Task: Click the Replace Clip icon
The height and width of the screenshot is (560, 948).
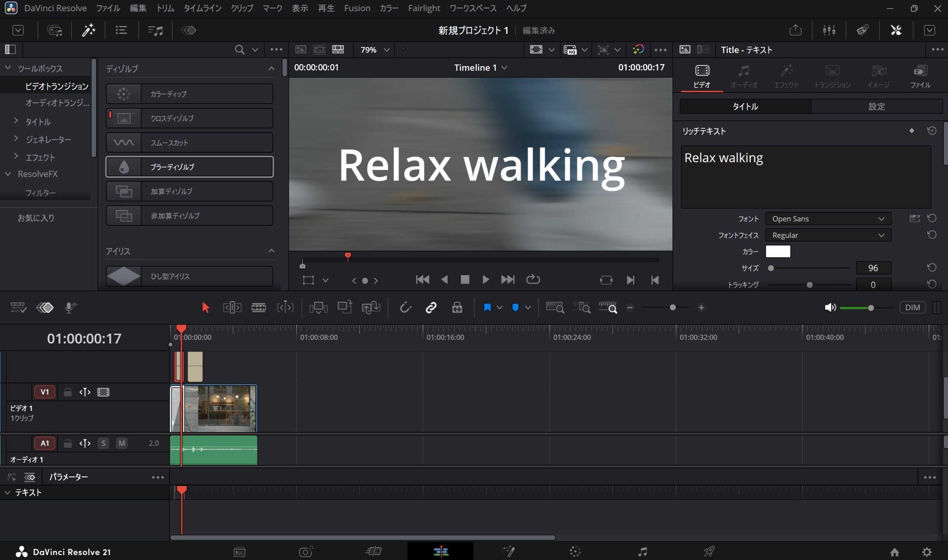Action: pyautogui.click(x=371, y=308)
